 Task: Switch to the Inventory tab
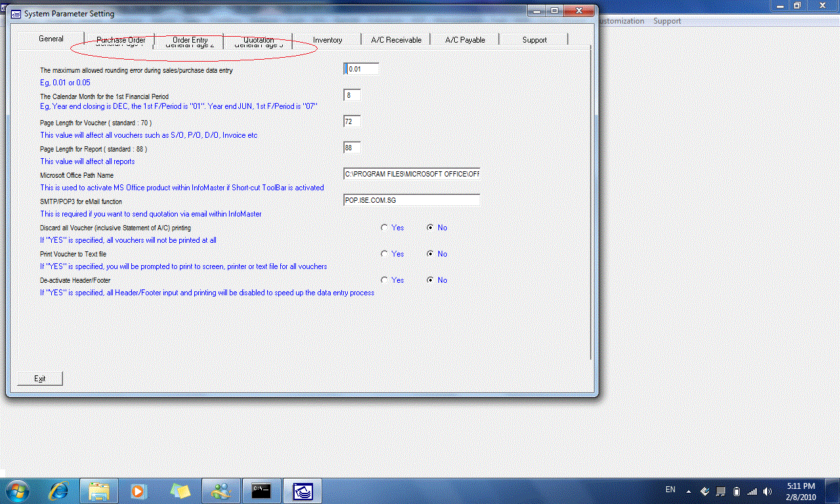(327, 39)
